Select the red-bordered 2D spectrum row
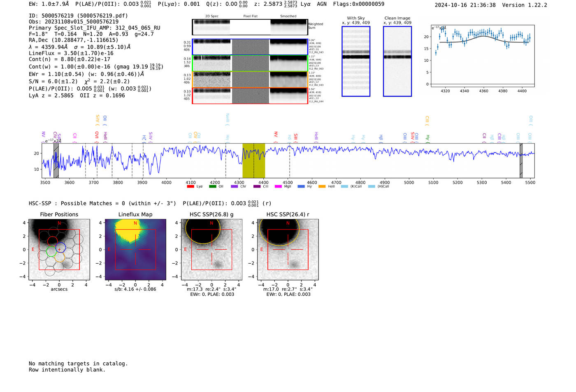 click(x=250, y=96)
